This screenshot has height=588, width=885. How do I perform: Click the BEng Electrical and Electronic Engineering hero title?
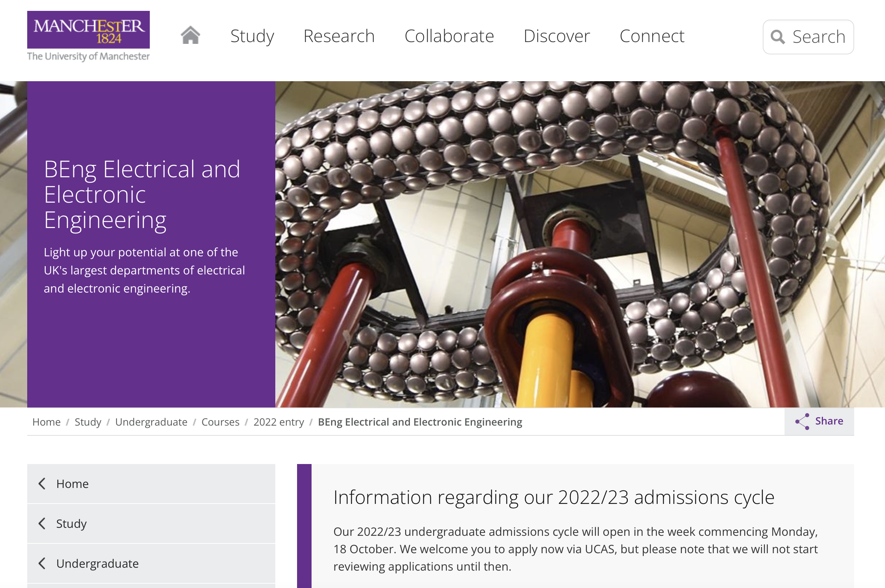point(142,194)
